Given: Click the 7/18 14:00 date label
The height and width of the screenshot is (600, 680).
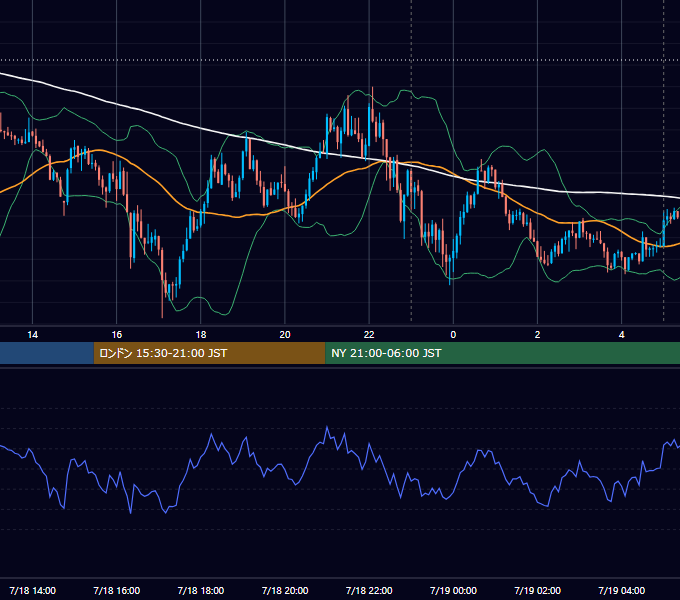Looking at the screenshot, I should (x=33, y=590).
